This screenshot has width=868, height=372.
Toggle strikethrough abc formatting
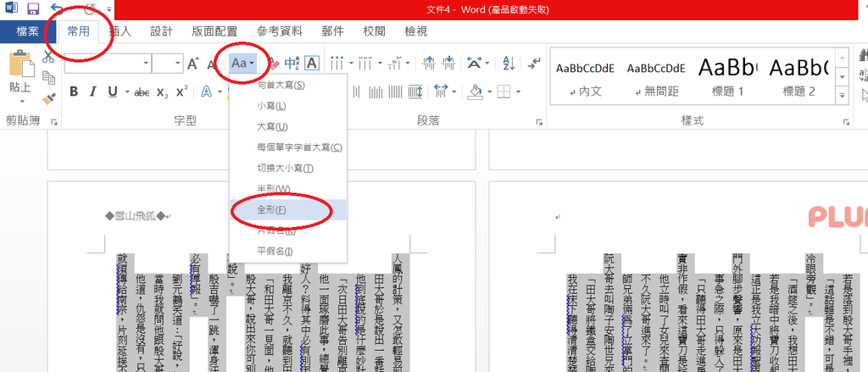[x=142, y=92]
